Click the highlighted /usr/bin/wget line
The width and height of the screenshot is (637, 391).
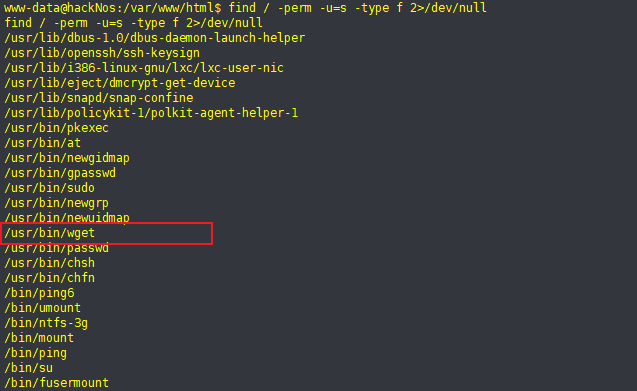(50, 233)
